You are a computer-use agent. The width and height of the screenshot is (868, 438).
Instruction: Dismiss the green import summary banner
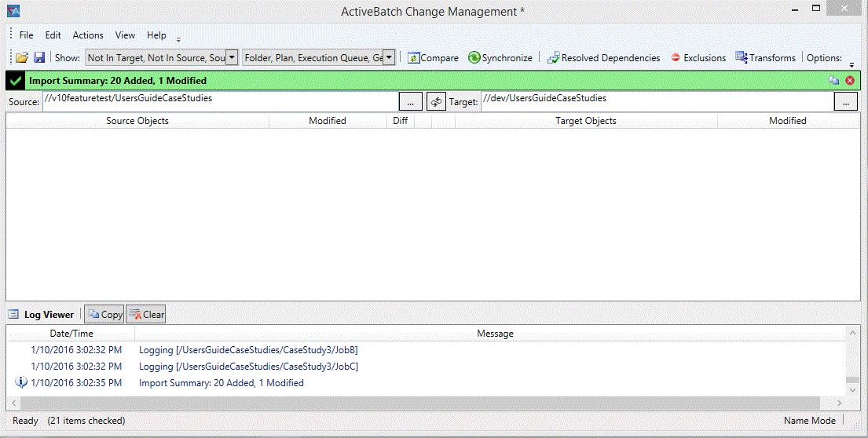(x=850, y=80)
